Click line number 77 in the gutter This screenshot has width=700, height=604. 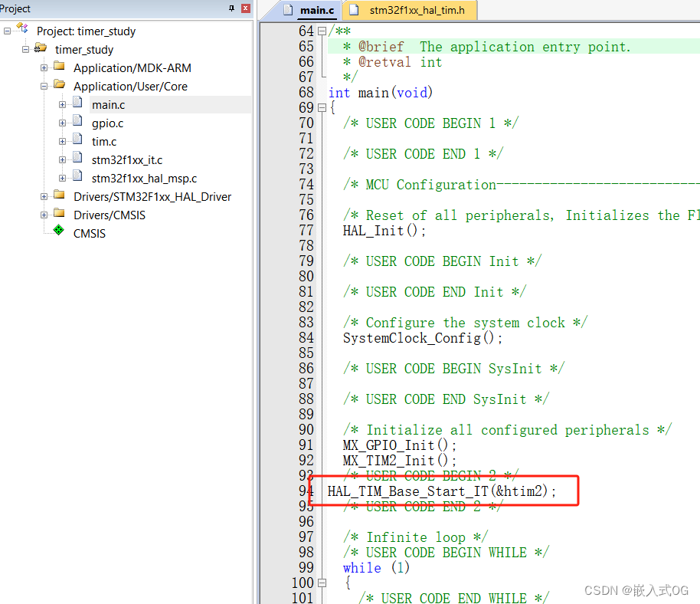click(x=306, y=231)
